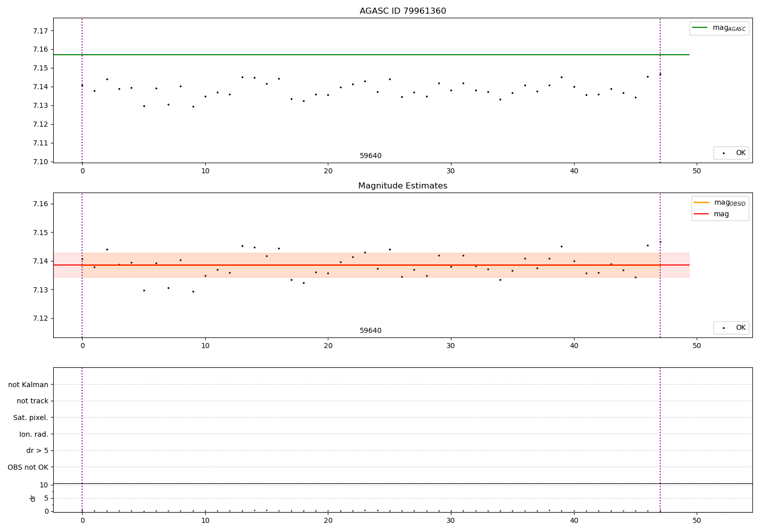Click the 'Ion. rad.' y-axis label

click(x=34, y=434)
